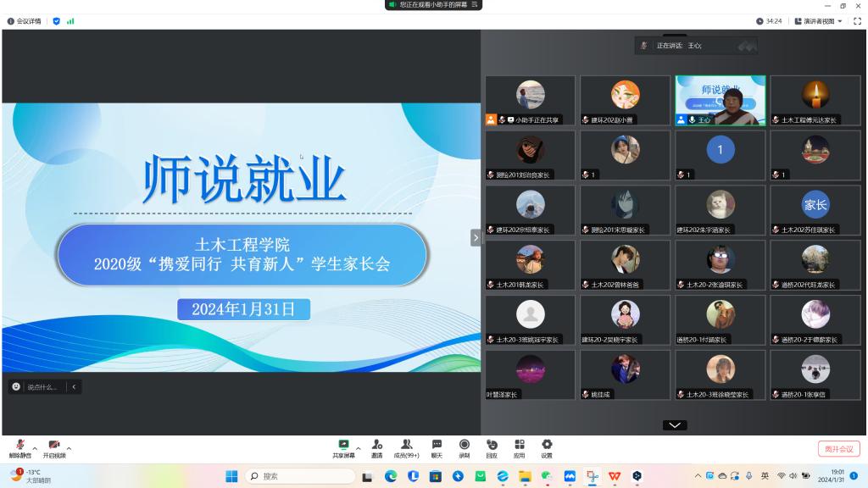The image size is (868, 488).
Task: Select speaker 王心 video thumbnail
Action: [720, 101]
